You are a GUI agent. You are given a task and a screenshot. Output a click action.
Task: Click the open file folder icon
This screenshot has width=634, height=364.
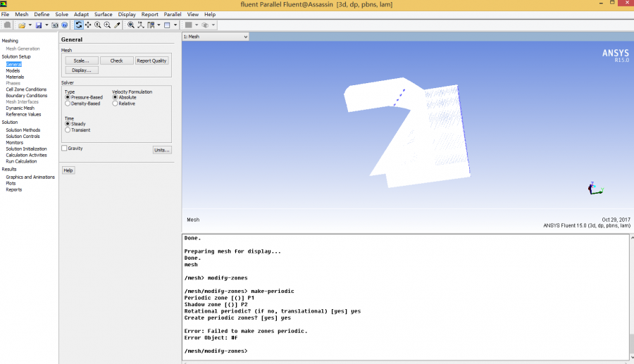22,25
